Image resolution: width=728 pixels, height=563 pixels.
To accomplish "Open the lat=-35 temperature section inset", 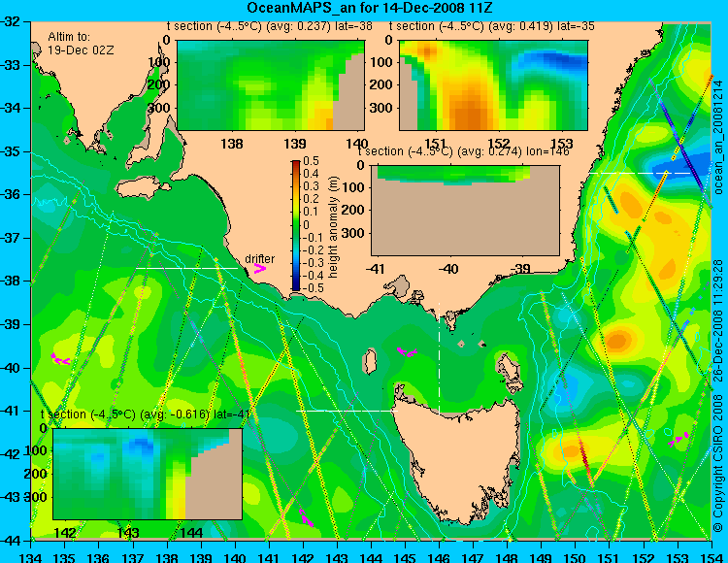I will 493,85.
